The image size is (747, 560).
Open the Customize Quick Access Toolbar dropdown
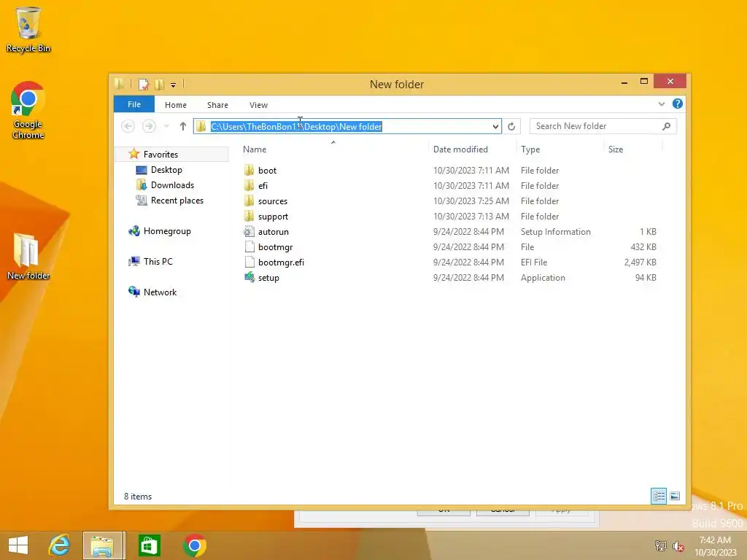click(174, 85)
